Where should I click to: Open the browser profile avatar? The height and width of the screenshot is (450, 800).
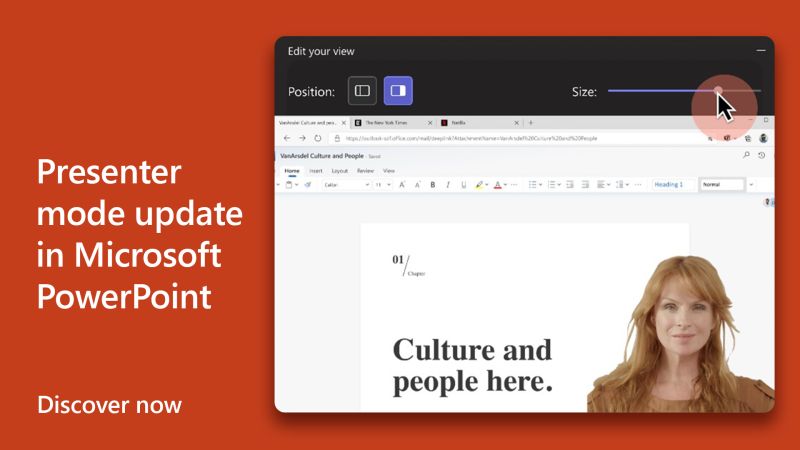point(763,138)
